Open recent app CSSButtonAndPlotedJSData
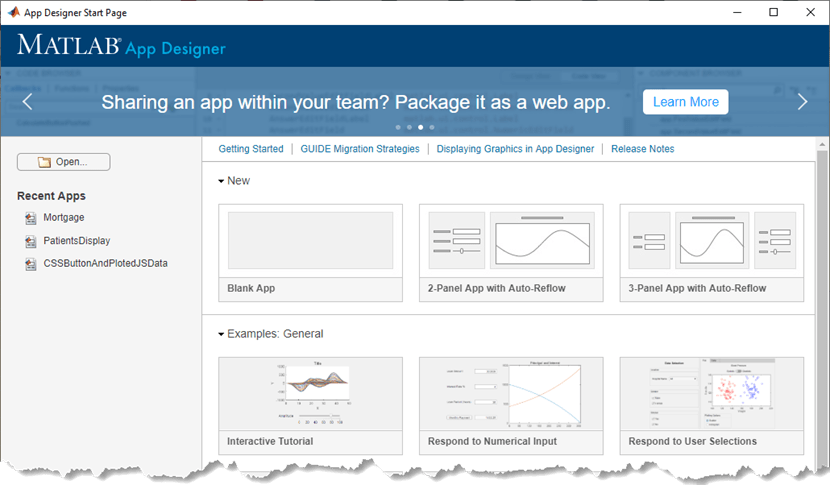This screenshot has height=485, width=830. [105, 263]
